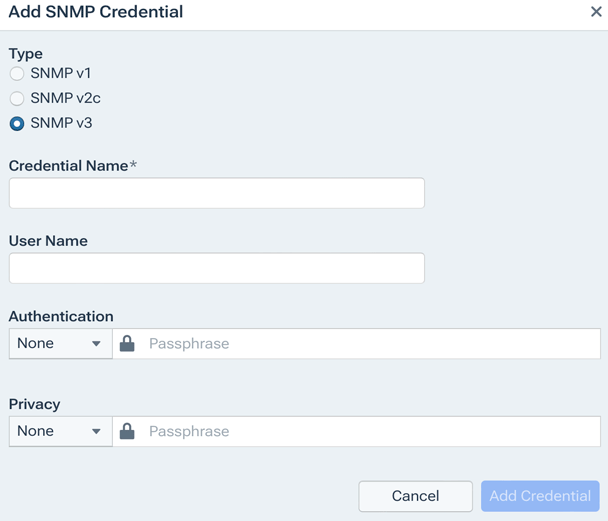Click the Add Credential button
608x521 pixels.
point(540,496)
